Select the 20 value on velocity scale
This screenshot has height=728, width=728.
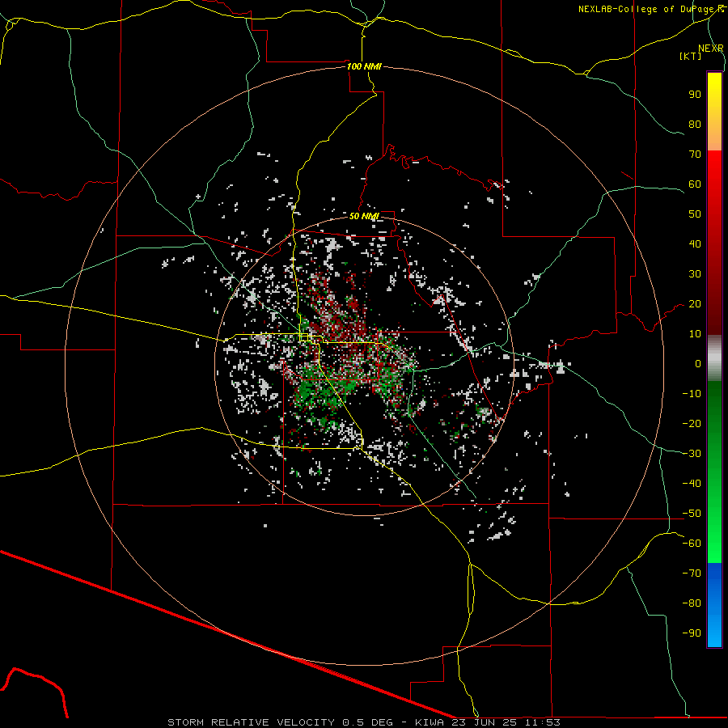coord(695,303)
